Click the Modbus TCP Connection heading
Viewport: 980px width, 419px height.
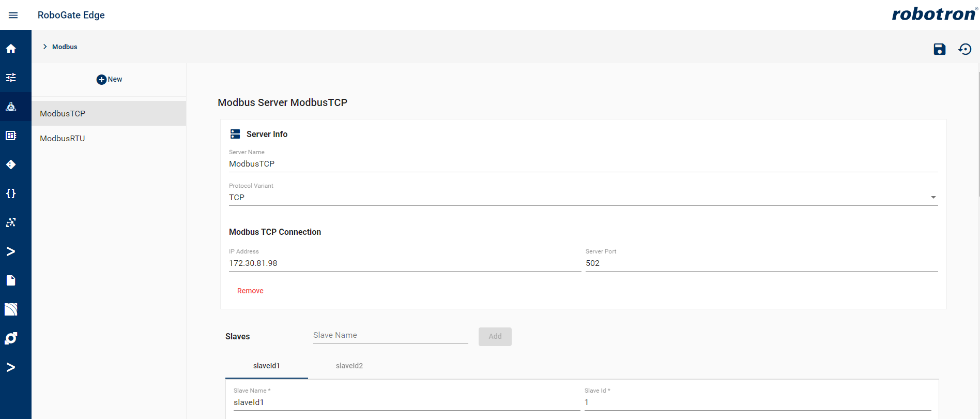[275, 232]
